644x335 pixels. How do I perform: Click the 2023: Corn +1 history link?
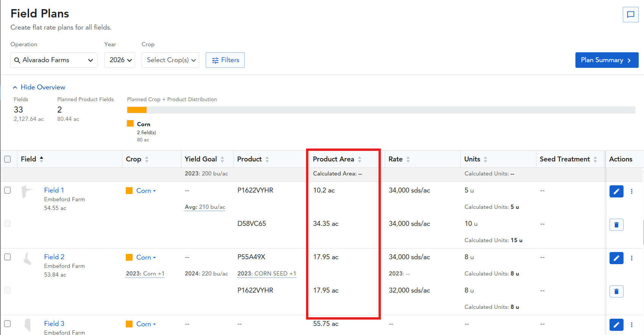(x=145, y=274)
